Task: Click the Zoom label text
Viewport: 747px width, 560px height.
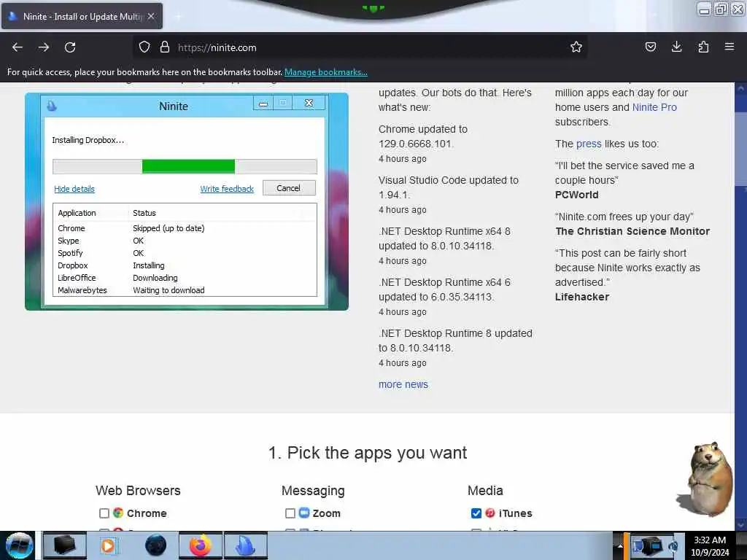Action: point(326,513)
